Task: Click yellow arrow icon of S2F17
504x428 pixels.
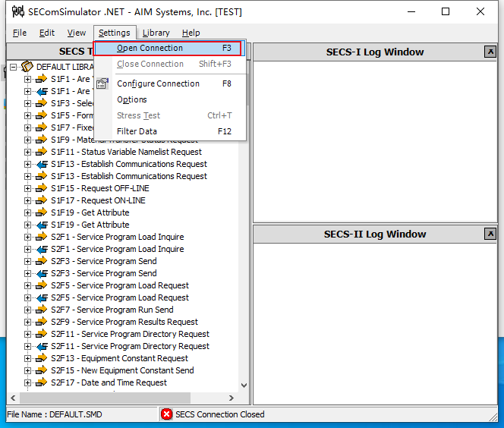Action: (42, 382)
